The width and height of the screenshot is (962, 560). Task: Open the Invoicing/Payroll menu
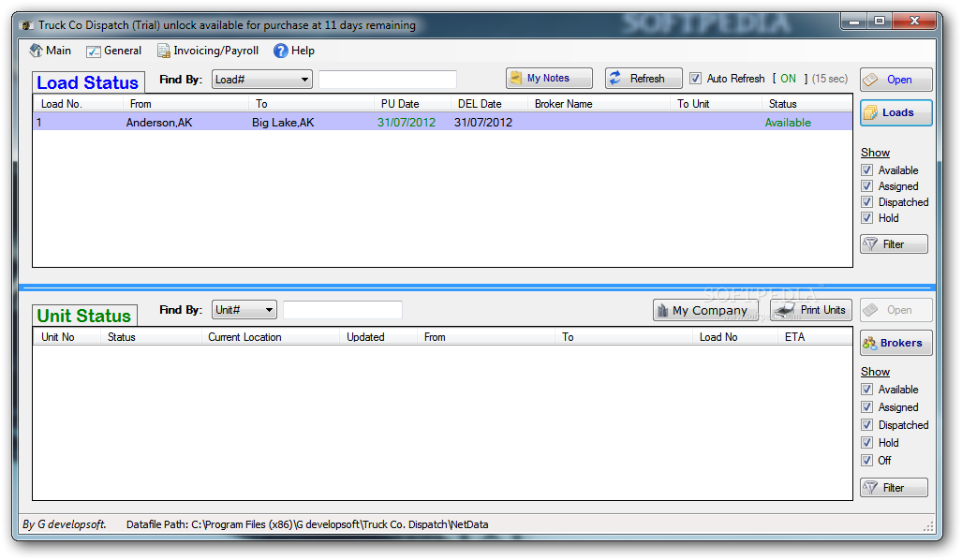[208, 51]
